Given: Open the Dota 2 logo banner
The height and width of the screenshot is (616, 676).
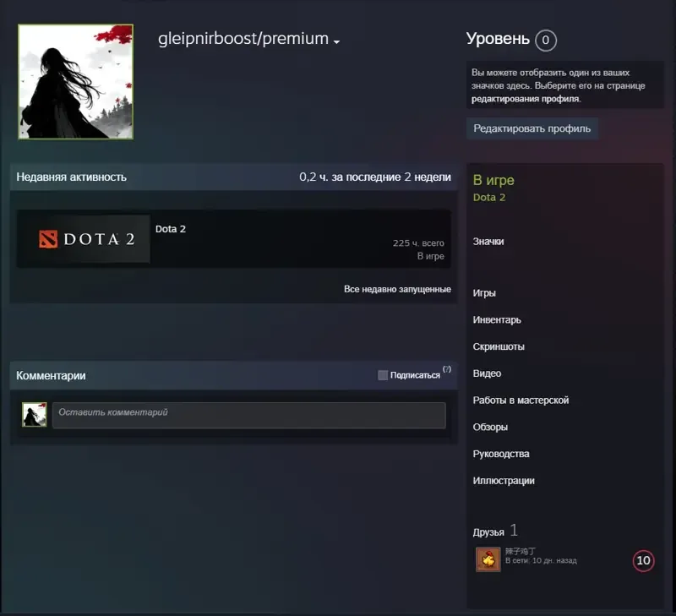Looking at the screenshot, I should click(84, 239).
